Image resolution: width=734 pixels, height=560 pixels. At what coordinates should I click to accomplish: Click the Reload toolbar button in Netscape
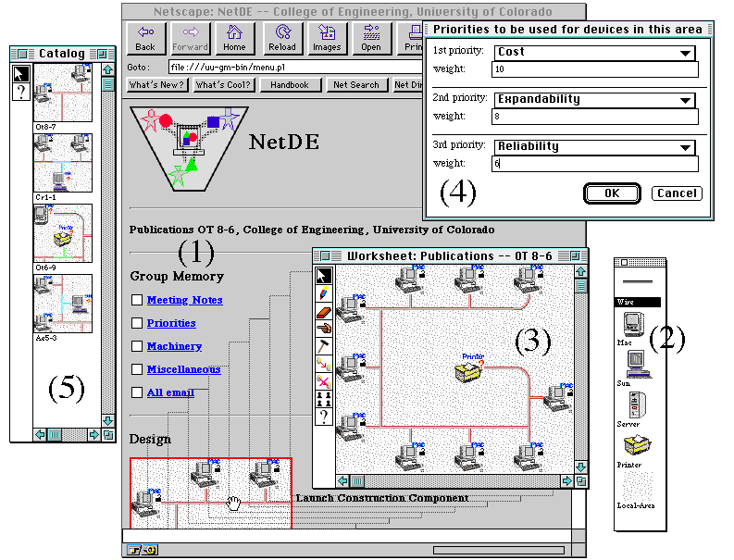281,38
